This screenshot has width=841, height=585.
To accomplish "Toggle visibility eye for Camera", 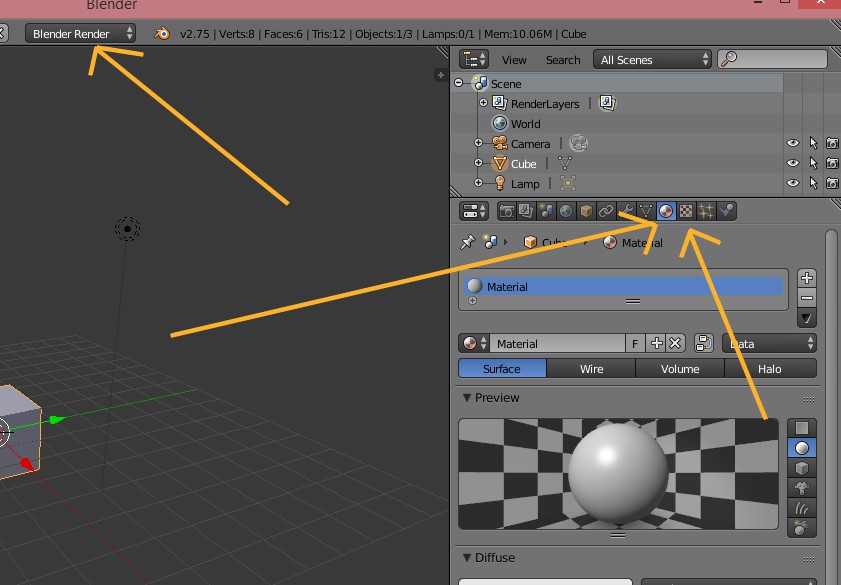I will pos(793,143).
